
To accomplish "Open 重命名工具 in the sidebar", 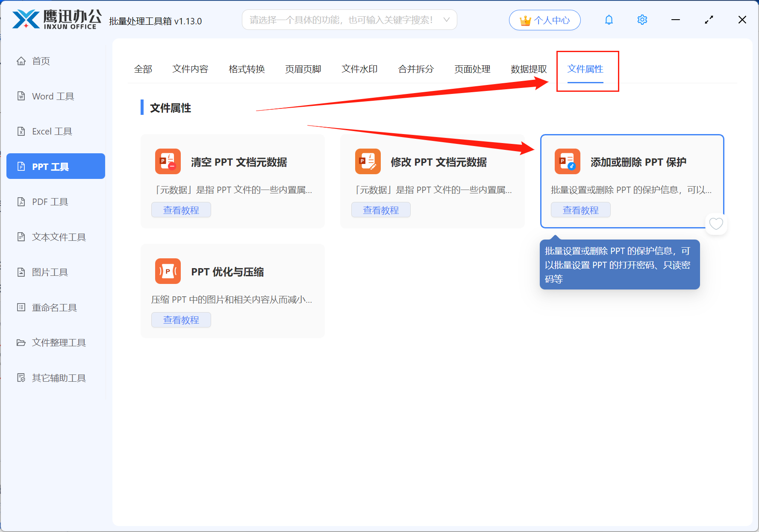I will (54, 307).
